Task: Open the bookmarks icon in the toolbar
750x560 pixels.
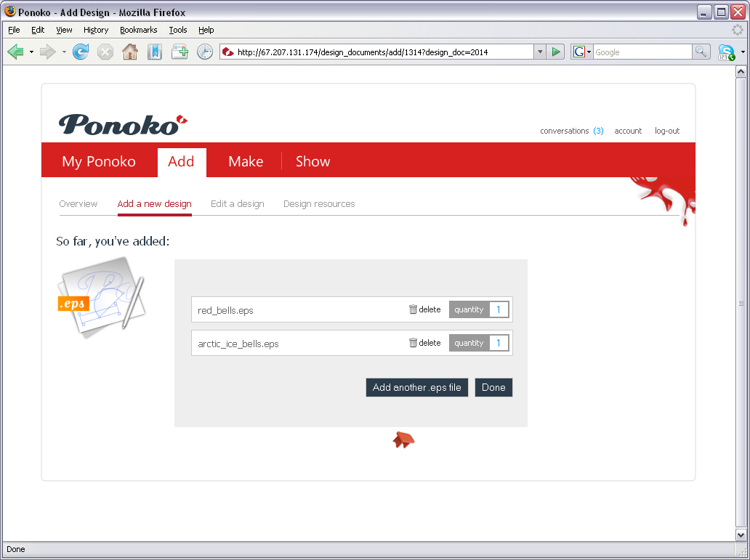Action: [155, 52]
